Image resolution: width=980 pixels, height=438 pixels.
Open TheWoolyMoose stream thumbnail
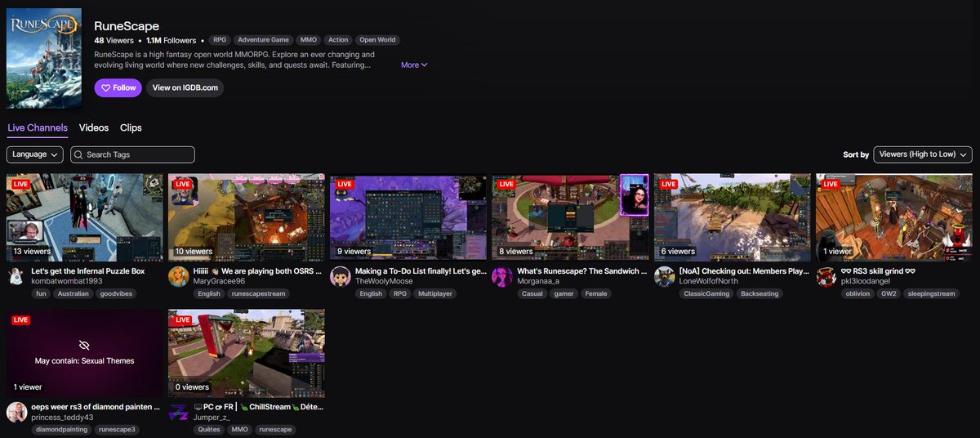(408, 217)
